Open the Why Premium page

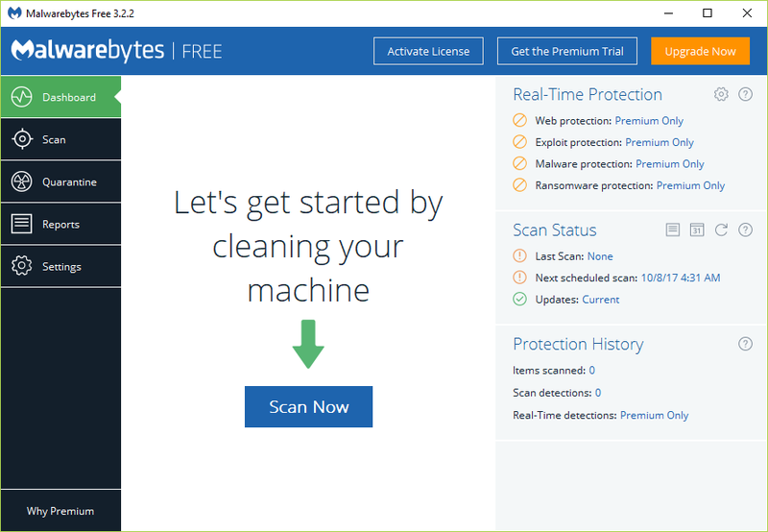[x=60, y=511]
